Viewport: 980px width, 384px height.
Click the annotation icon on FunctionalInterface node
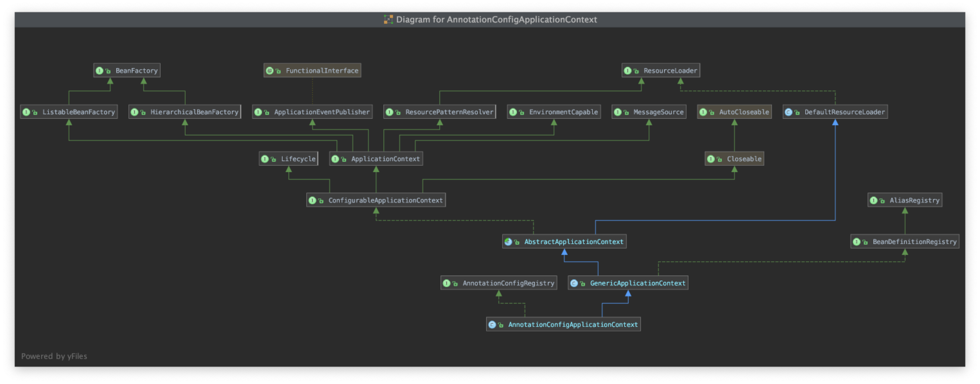point(269,71)
